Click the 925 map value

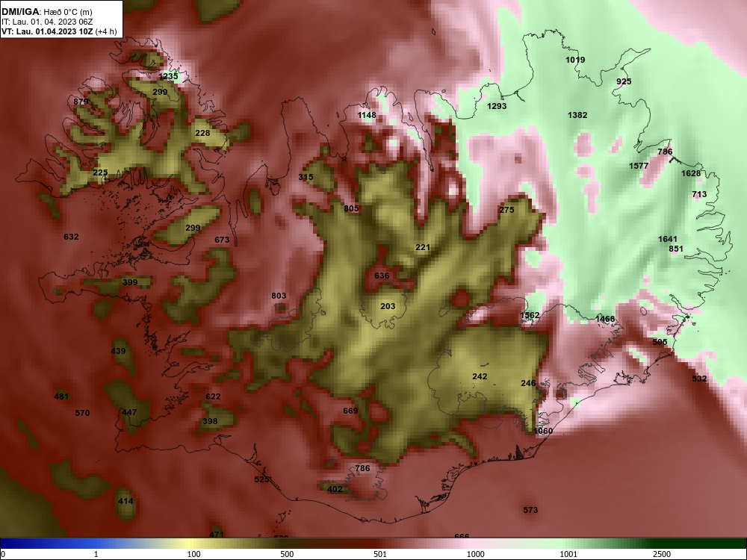click(x=624, y=81)
